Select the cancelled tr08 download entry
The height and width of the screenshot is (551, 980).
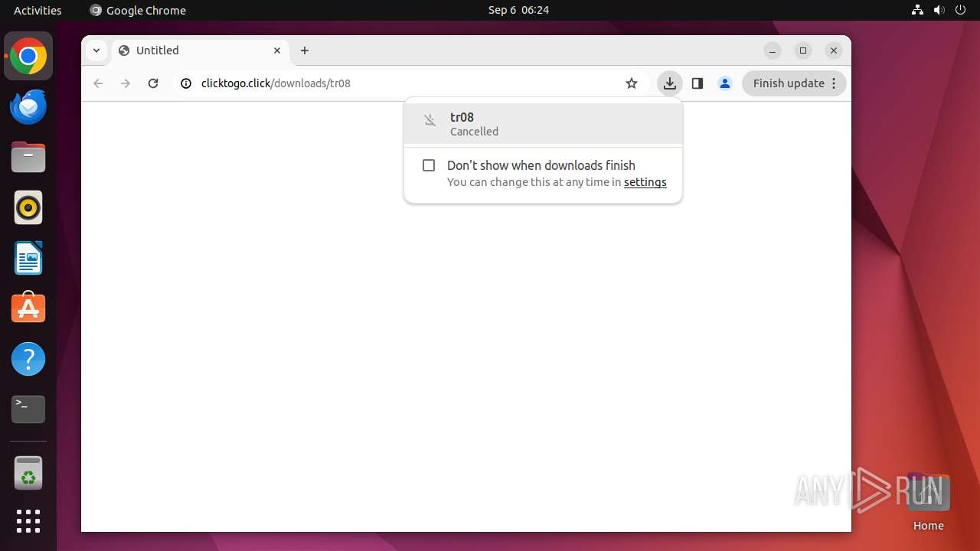click(543, 123)
